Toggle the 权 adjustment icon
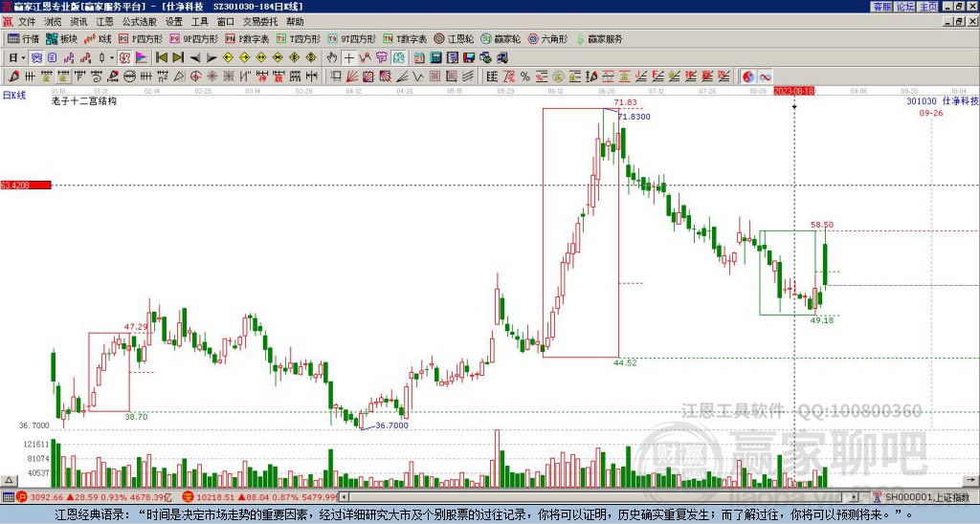The width and height of the screenshot is (980, 524). (x=124, y=58)
